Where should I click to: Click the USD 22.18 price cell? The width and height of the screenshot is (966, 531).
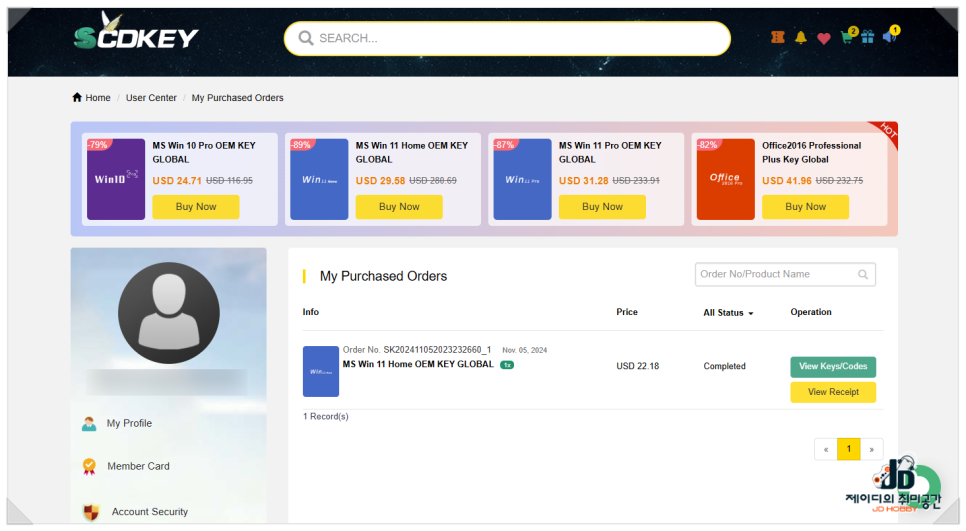(x=638, y=366)
